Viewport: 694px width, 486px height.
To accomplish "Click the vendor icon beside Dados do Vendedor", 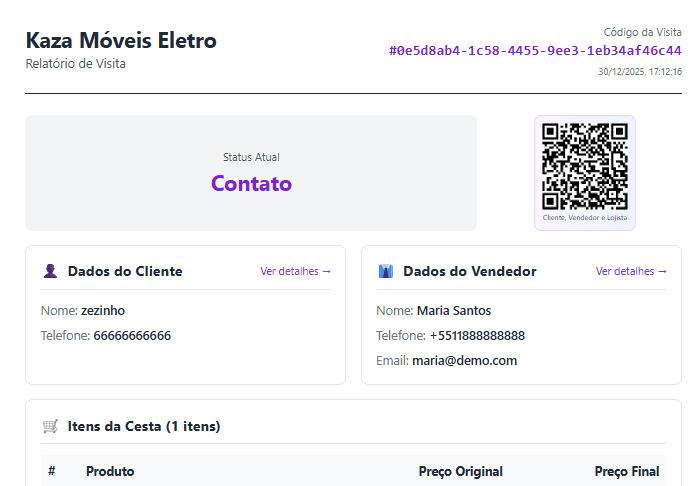I will [386, 271].
